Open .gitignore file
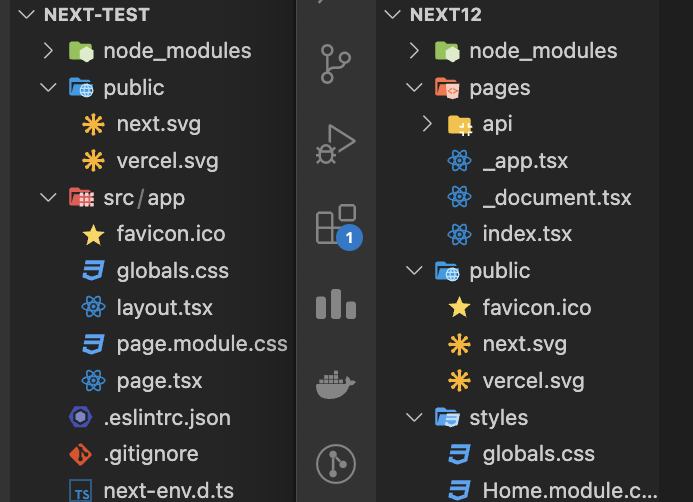 pyautogui.click(x=151, y=454)
